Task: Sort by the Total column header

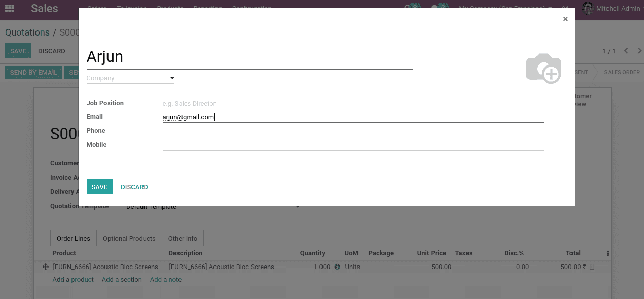Action: [x=573, y=253]
